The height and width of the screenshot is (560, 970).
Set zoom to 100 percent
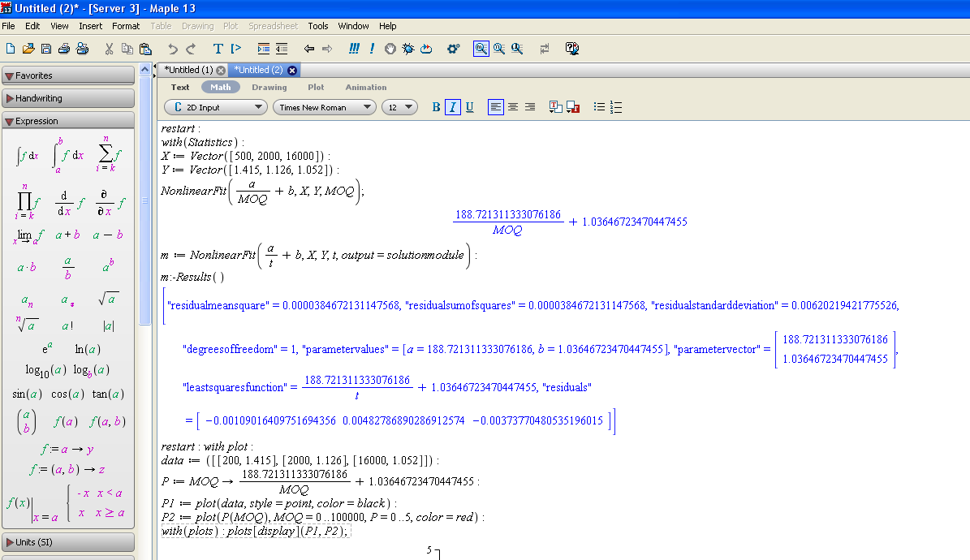481,49
